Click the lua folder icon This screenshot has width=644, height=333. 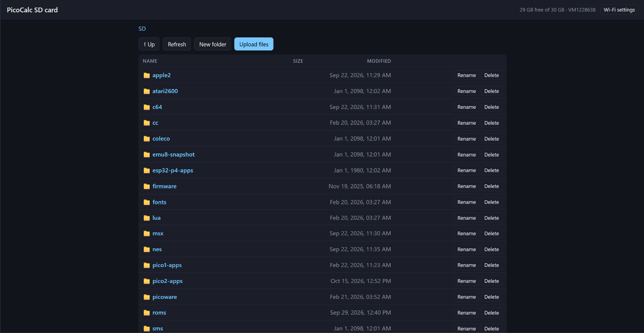tap(147, 218)
